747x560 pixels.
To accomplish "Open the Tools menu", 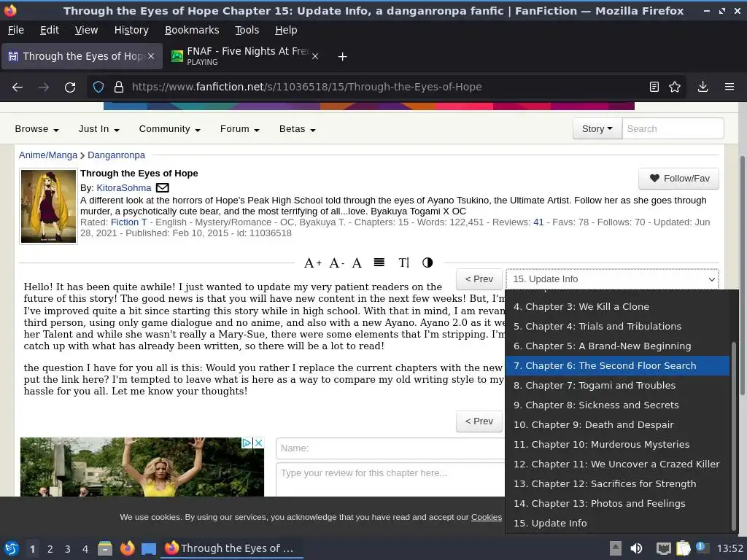I will [x=247, y=30].
